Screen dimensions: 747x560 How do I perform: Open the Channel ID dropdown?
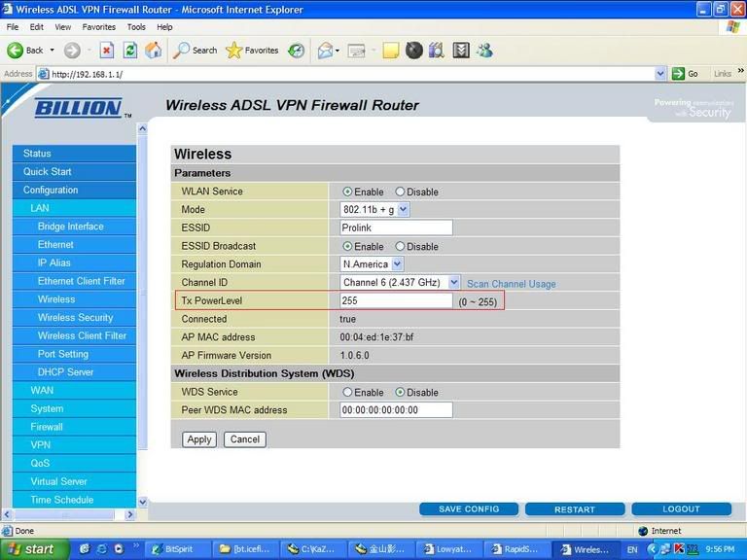tap(400, 283)
